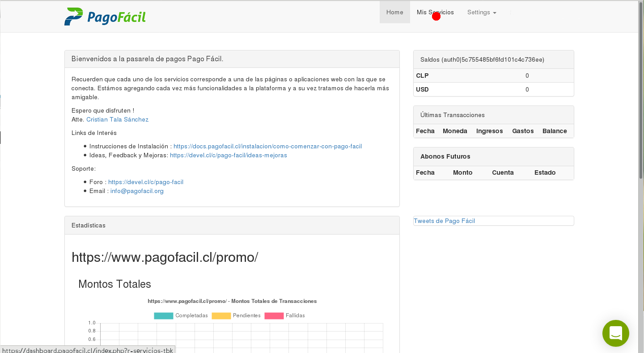This screenshot has height=353, width=644.
Task: Click the Cuenta column header
Action: click(x=503, y=172)
